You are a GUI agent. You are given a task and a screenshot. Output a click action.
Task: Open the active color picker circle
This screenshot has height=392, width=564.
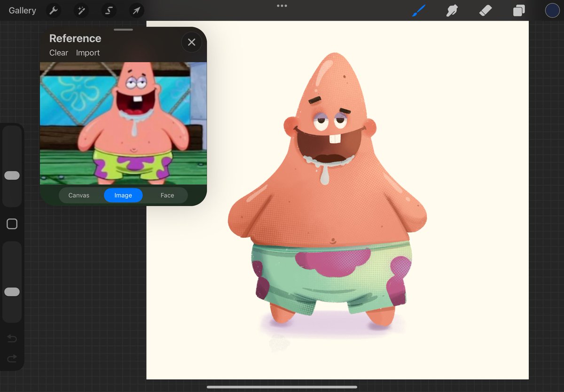[552, 10]
